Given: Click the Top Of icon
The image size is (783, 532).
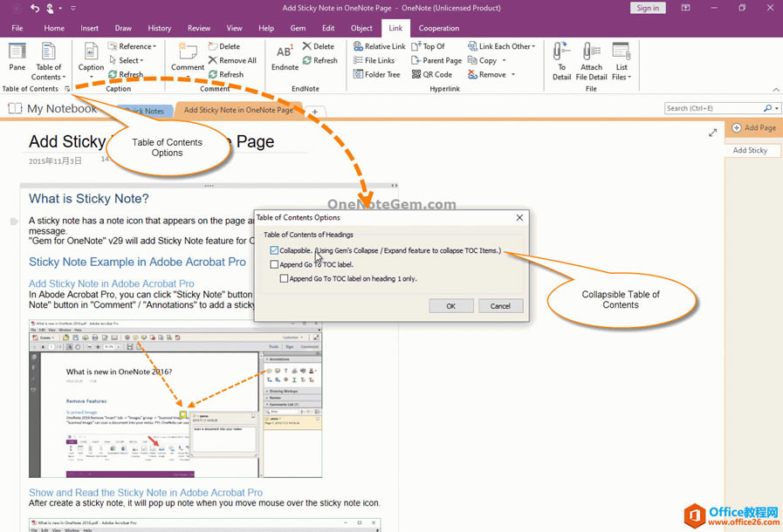Looking at the screenshot, I should (x=416, y=46).
